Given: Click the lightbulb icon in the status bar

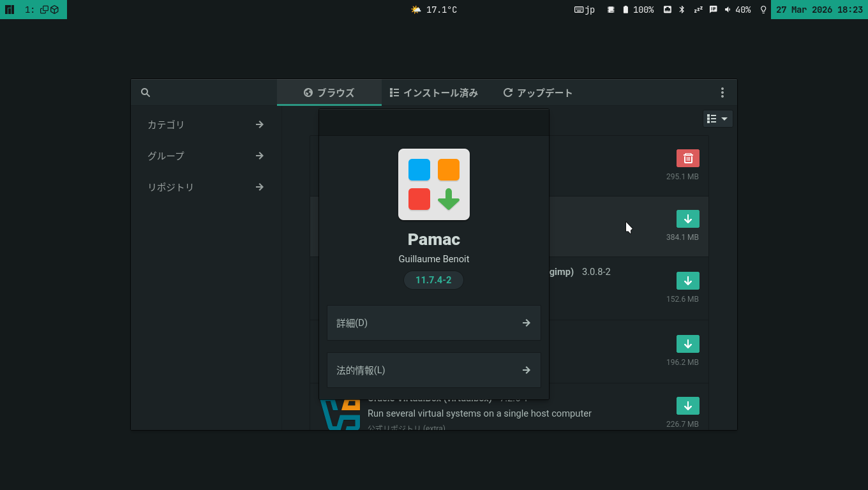Looking at the screenshot, I should (763, 10).
